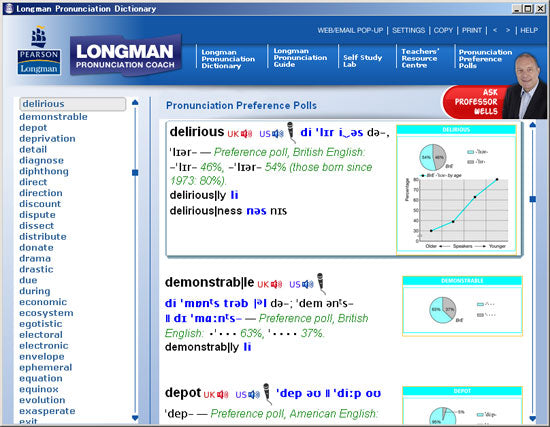Image resolution: width=550 pixels, height=427 pixels.
Task: Select during in word list
Action: pos(35,291)
